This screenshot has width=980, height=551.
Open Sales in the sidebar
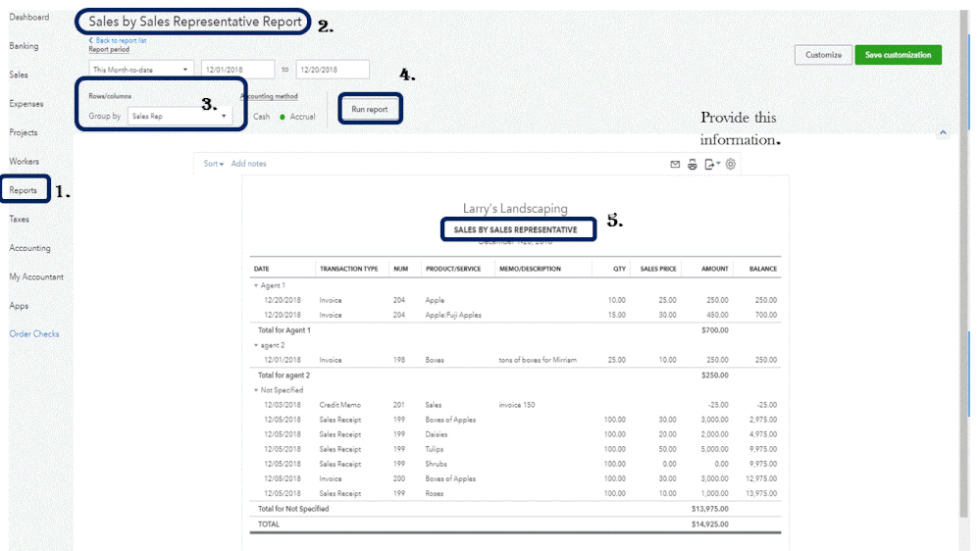[x=18, y=75]
